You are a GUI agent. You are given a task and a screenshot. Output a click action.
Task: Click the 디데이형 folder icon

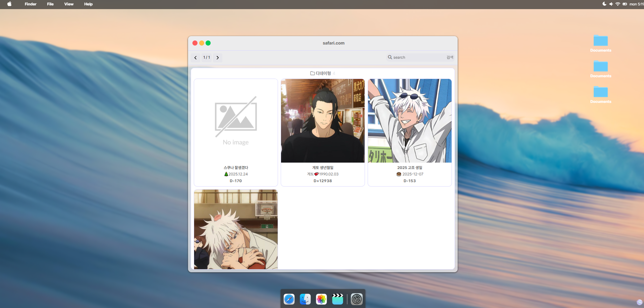[312, 73]
